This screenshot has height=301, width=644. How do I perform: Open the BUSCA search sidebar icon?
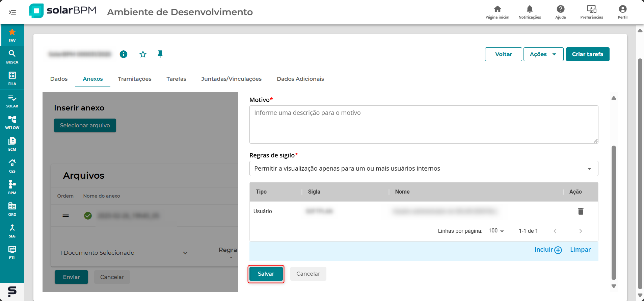click(x=12, y=56)
